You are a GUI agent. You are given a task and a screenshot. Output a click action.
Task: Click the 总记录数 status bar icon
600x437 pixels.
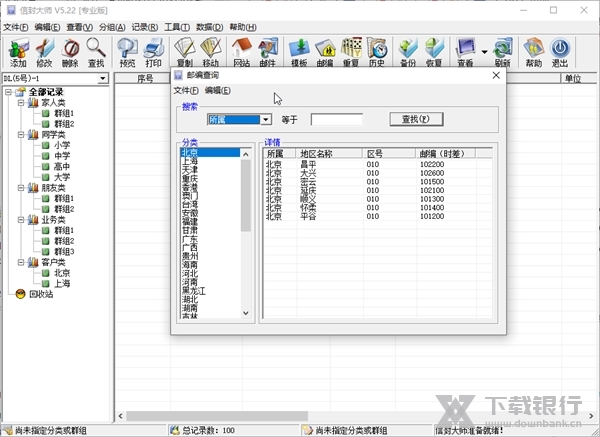(x=175, y=430)
